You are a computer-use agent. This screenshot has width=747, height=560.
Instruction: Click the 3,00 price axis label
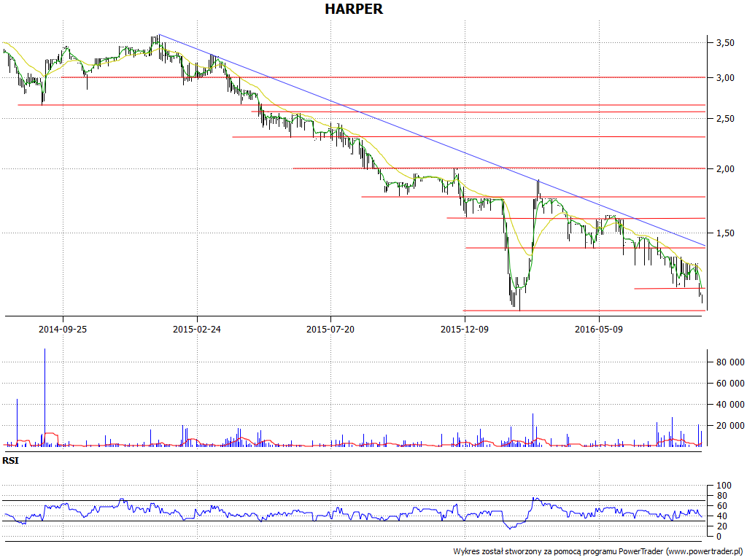click(x=724, y=77)
